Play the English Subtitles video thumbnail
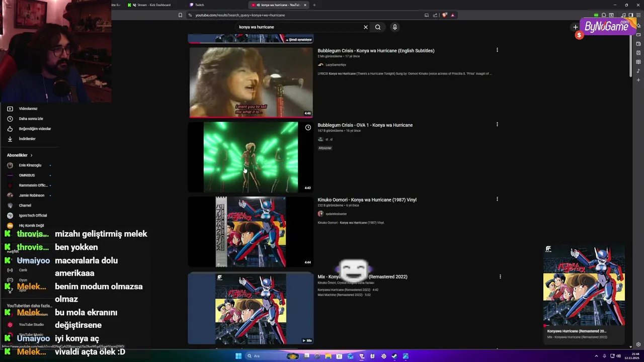Screen dimensions: 644x362 [x=251, y=82]
